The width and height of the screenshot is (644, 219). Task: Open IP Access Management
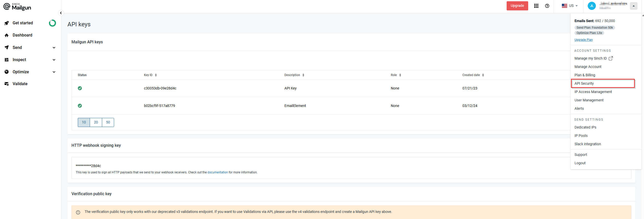click(x=593, y=92)
